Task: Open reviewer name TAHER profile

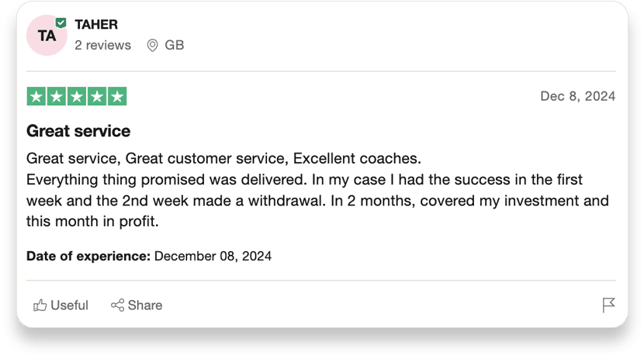Action: click(96, 25)
